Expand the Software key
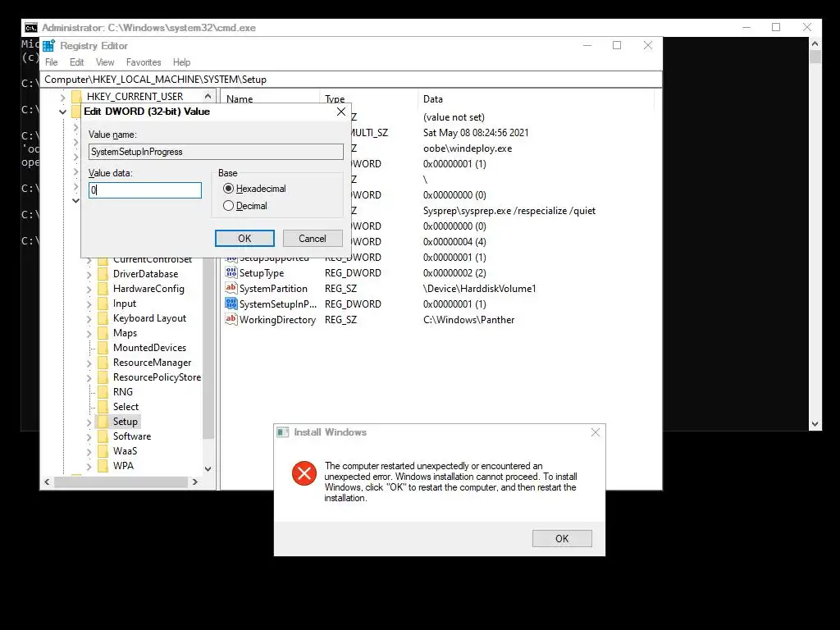Viewport: 840px width, 630px height. 89,436
